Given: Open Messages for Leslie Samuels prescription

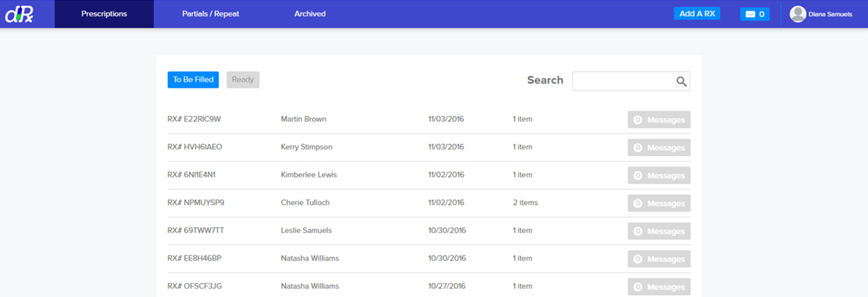Looking at the screenshot, I should pos(659,231).
